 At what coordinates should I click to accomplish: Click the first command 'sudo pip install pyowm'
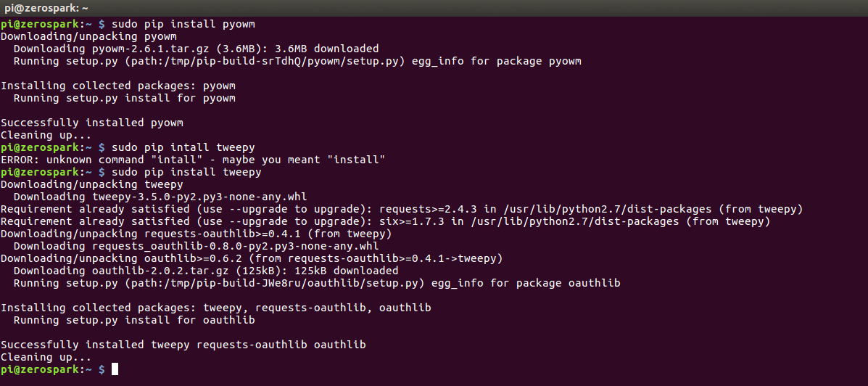[183, 24]
